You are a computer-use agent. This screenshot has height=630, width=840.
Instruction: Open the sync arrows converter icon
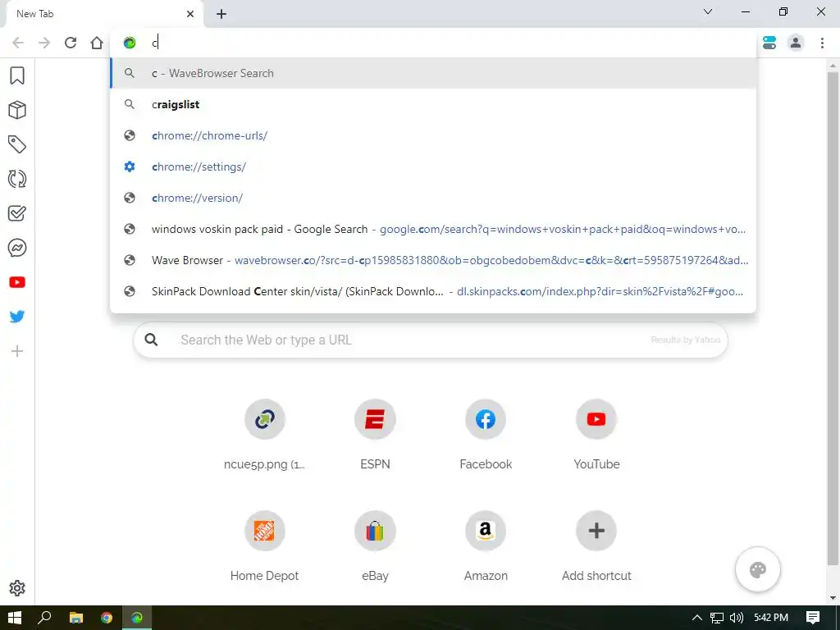tap(17, 178)
